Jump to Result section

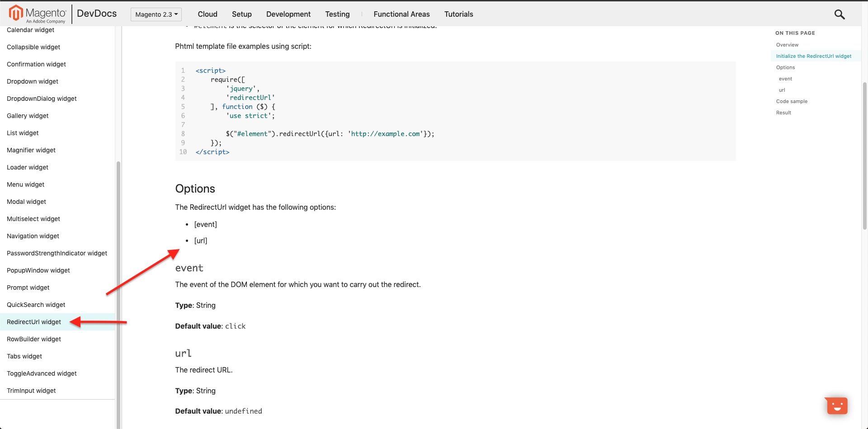pyautogui.click(x=783, y=113)
